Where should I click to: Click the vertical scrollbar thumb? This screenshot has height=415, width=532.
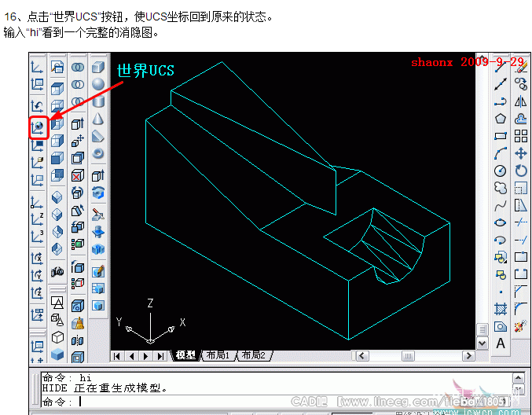click(482, 329)
